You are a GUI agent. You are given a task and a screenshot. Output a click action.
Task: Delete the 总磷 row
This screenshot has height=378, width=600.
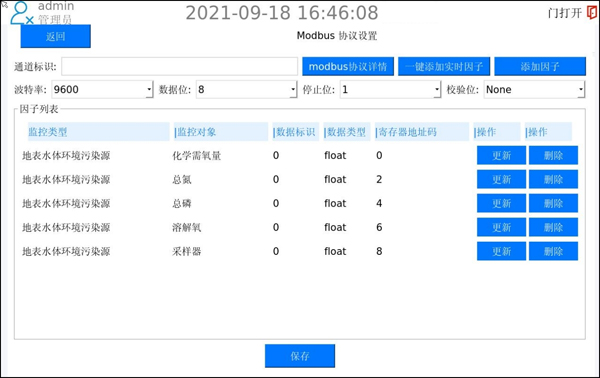(x=553, y=203)
